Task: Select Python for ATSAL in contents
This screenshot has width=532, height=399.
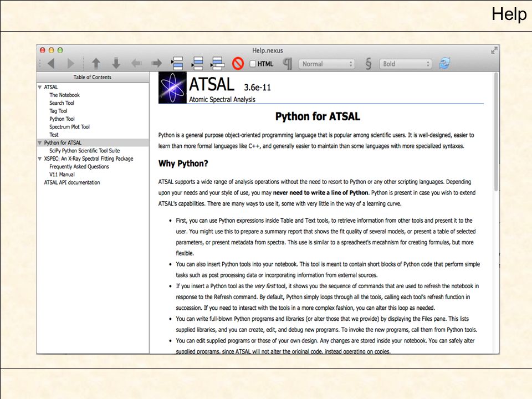Action: [x=63, y=142]
